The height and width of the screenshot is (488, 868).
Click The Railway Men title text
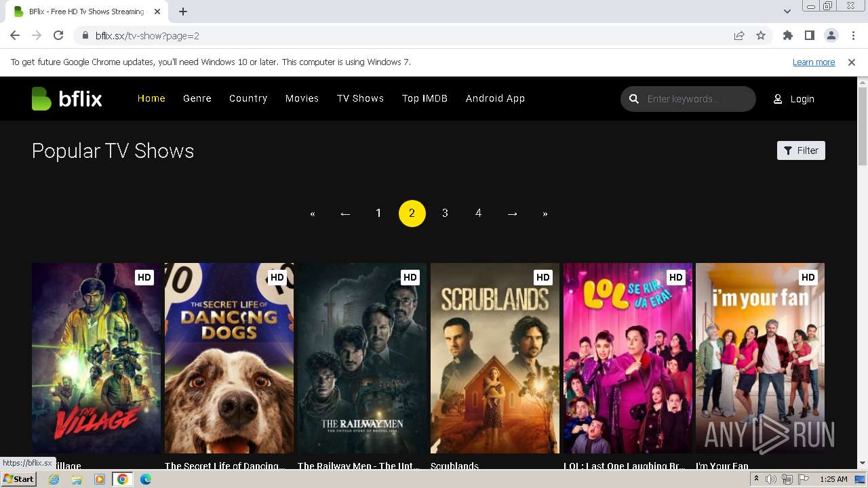point(359,466)
